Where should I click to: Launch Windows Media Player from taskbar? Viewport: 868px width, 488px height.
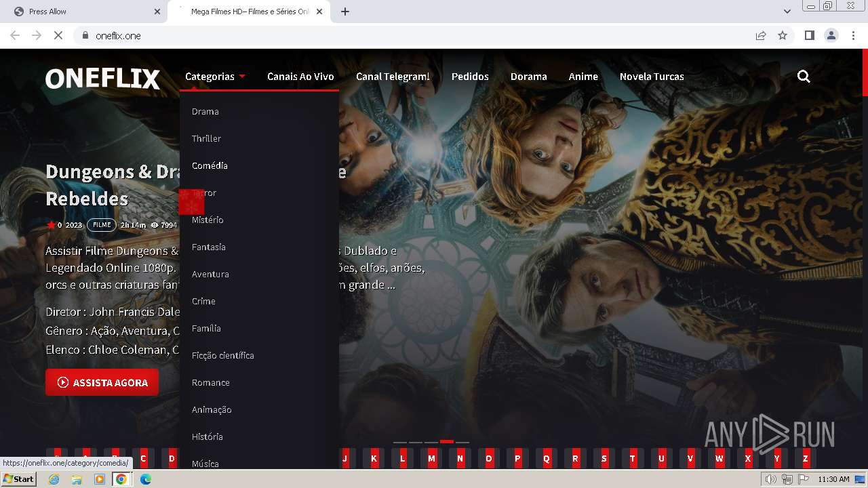100,479
